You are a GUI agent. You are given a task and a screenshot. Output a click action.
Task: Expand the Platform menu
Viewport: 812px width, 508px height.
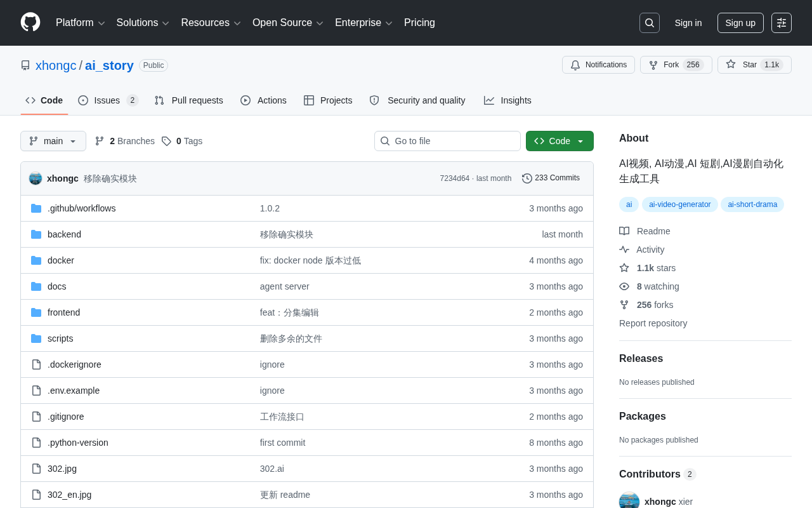pyautogui.click(x=81, y=23)
